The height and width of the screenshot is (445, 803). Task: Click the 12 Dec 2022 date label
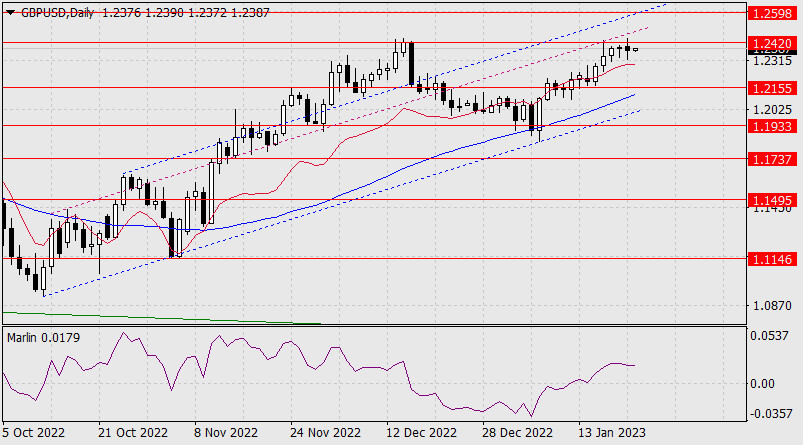pos(421,433)
